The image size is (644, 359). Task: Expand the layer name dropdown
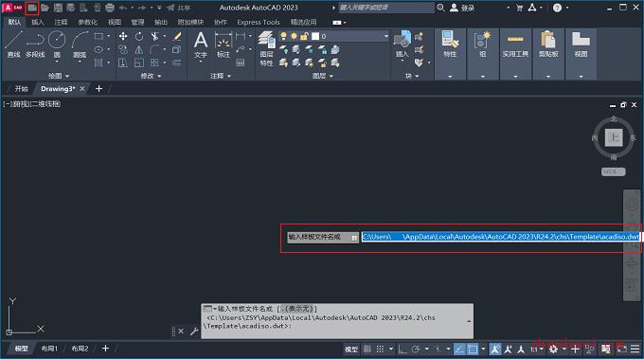click(386, 36)
